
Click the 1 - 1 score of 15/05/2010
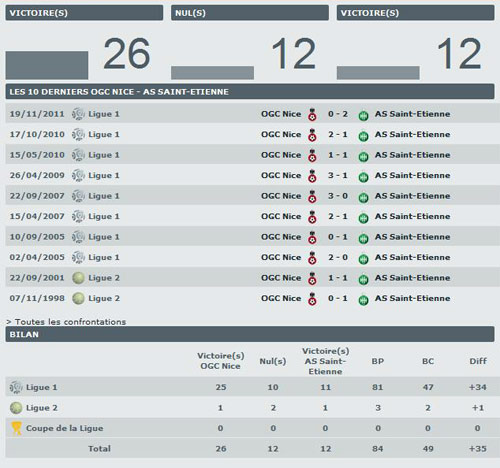tap(338, 155)
